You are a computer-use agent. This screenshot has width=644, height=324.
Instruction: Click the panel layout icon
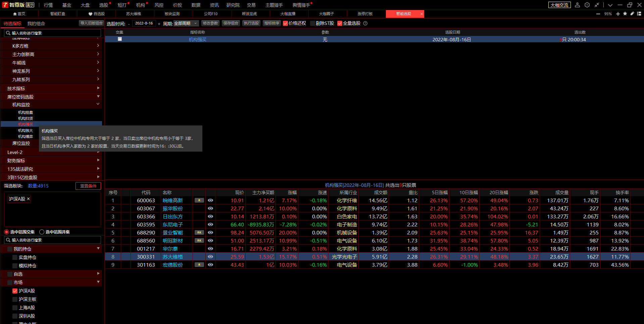coord(639,14)
